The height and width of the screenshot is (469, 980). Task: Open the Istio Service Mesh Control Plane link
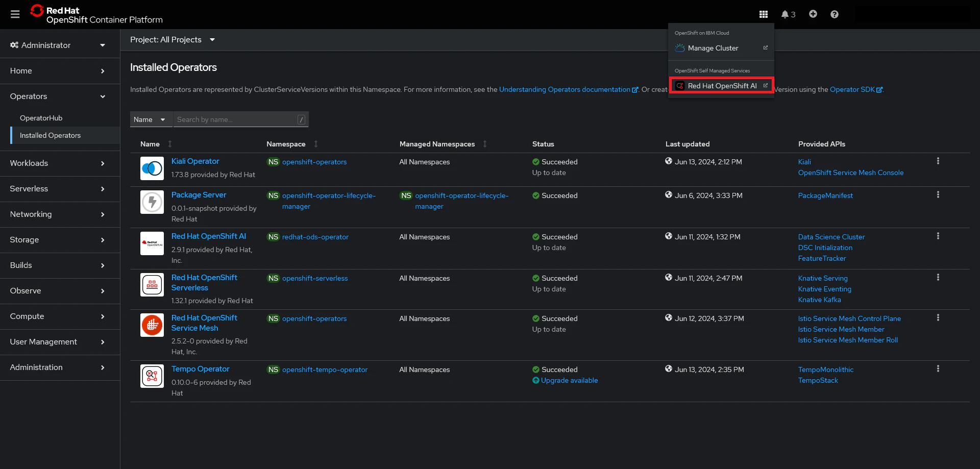click(849, 318)
